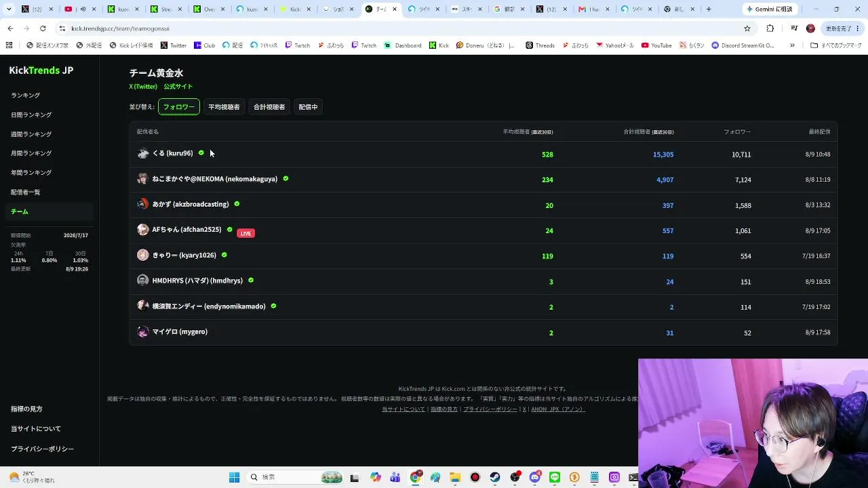Open the Chrome apps grid icon in bookmarks bar
The width and height of the screenshot is (868, 488).
[9, 45]
